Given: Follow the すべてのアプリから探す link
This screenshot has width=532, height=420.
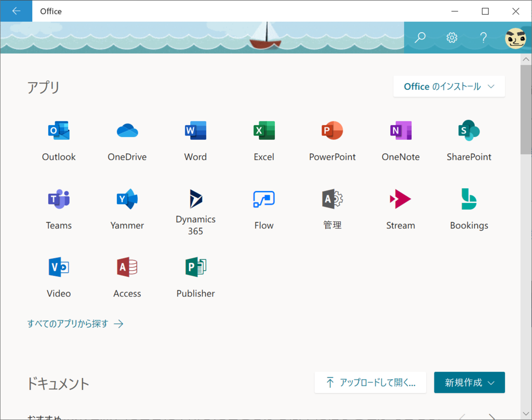Looking at the screenshot, I should [x=75, y=324].
